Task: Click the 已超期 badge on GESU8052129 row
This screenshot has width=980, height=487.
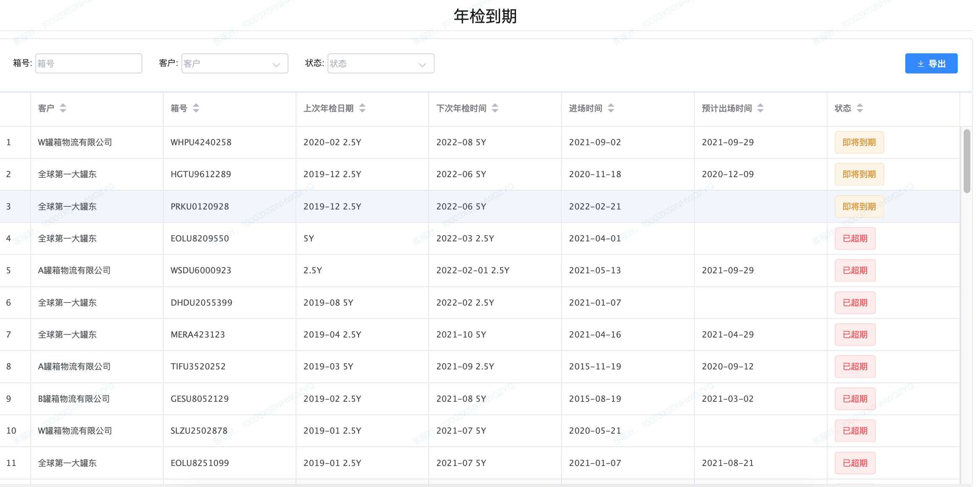Action: pyautogui.click(x=855, y=398)
